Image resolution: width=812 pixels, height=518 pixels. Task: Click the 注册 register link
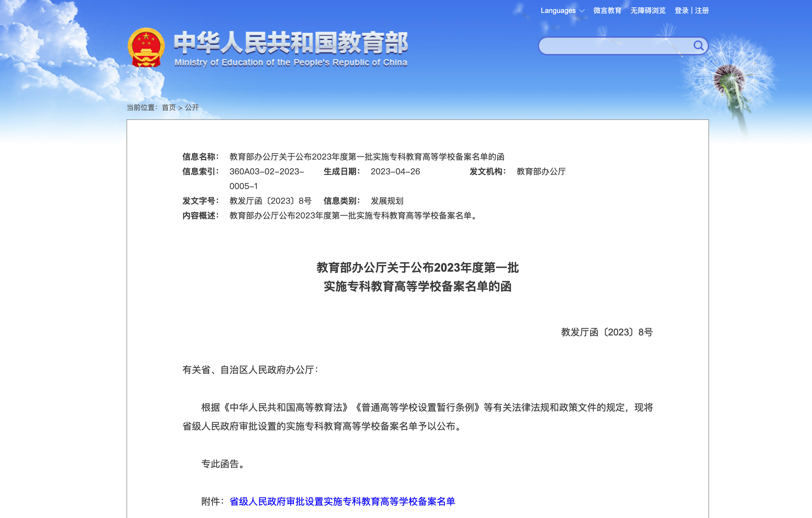[702, 11]
